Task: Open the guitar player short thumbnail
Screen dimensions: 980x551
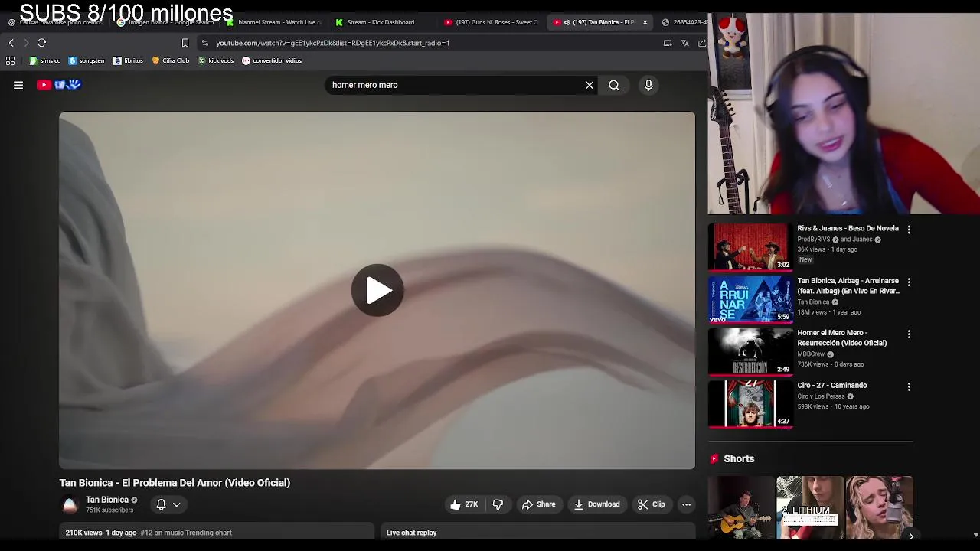Action: (x=741, y=507)
